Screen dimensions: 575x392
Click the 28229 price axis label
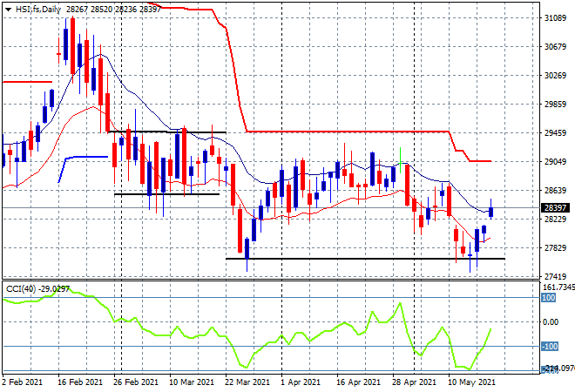click(555, 219)
